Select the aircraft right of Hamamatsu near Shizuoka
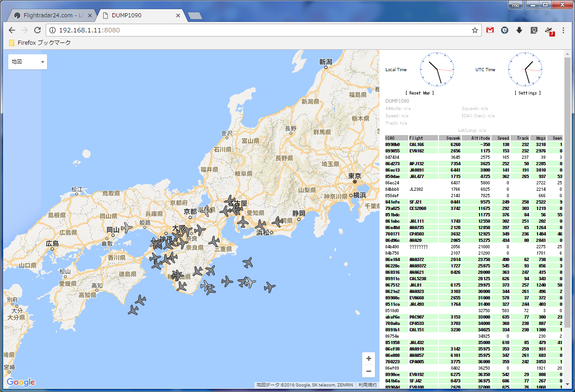This screenshot has height=392, width=575. coord(277,222)
